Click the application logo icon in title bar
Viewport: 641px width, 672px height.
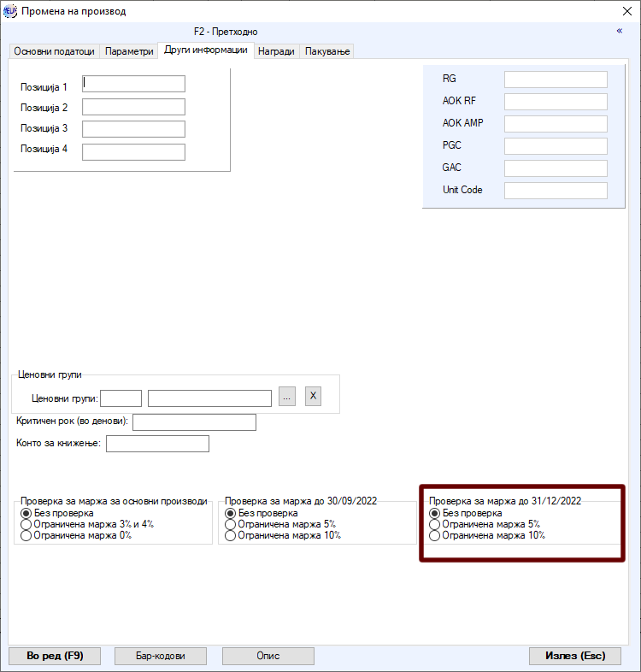[10, 11]
